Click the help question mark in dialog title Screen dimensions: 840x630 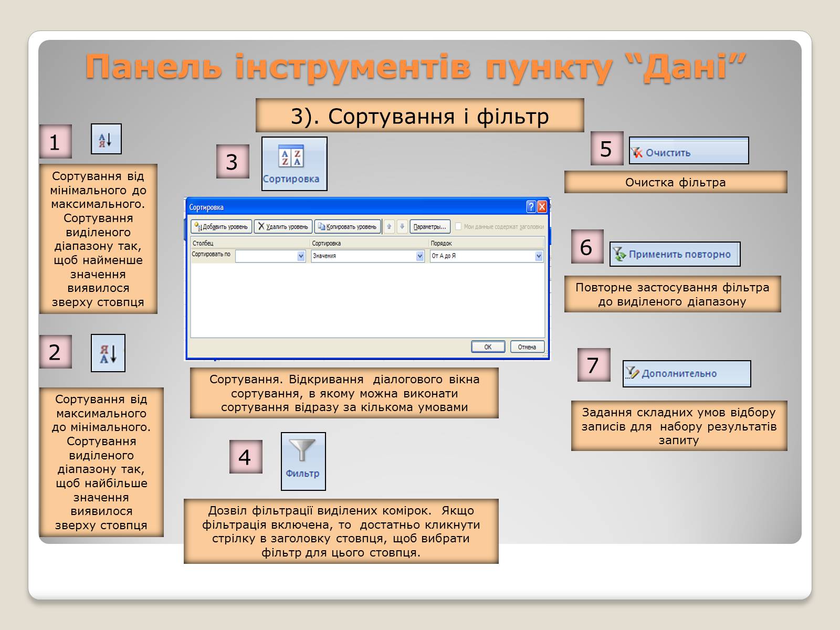click(531, 207)
